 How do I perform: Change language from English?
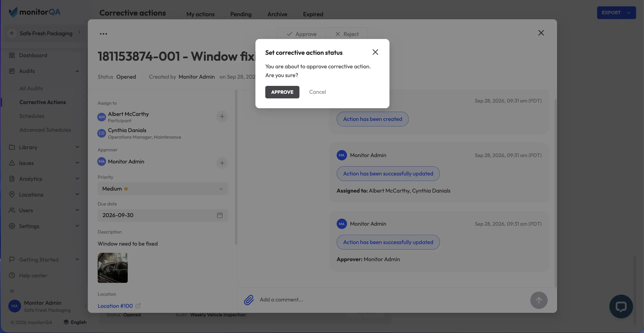point(75,322)
